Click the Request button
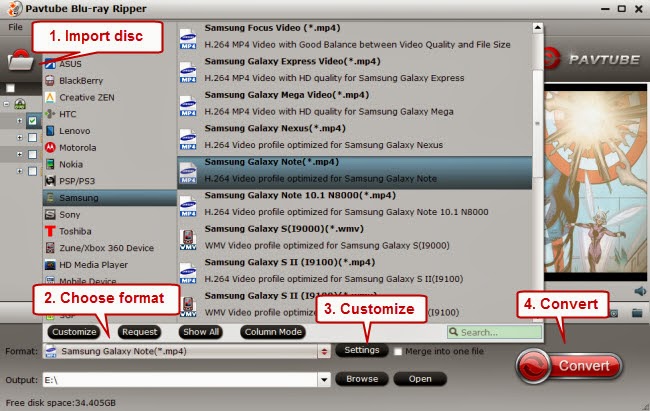Image resolution: width=650 pixels, height=411 pixels. pos(139,332)
